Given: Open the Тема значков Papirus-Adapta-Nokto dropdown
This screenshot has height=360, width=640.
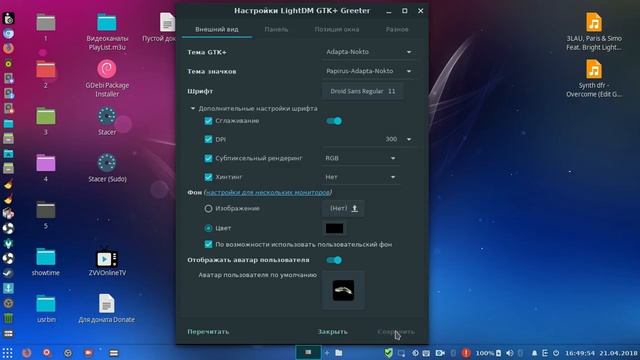Looking at the screenshot, I should (368, 71).
